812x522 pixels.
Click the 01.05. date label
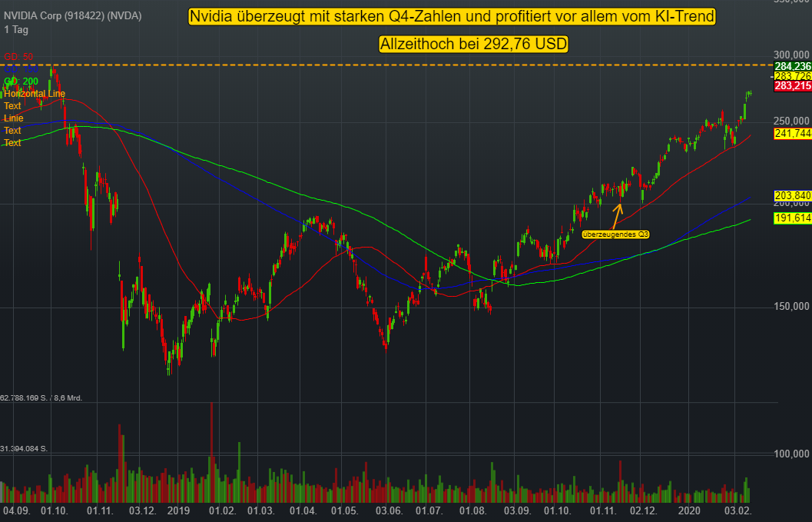click(x=344, y=510)
